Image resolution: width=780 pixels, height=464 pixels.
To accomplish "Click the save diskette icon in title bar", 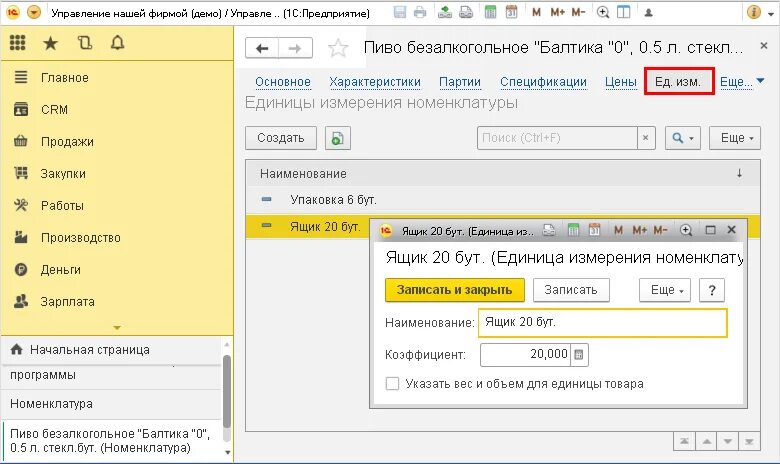I will tap(399, 12).
